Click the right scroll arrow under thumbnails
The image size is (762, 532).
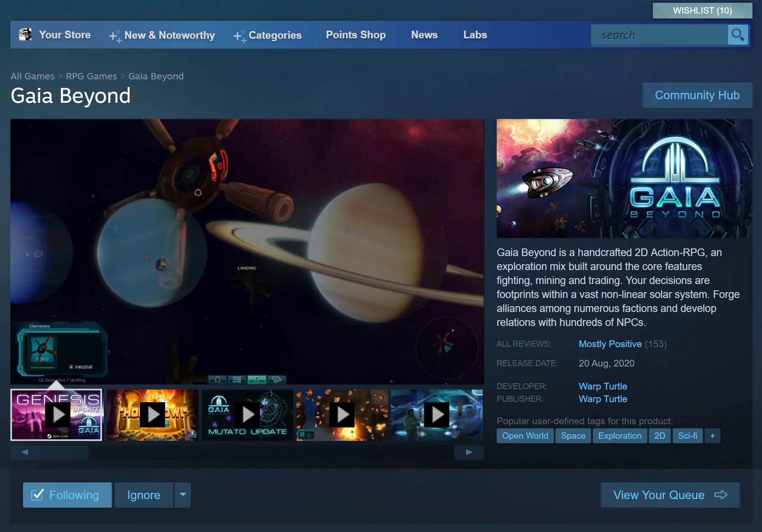(x=469, y=452)
